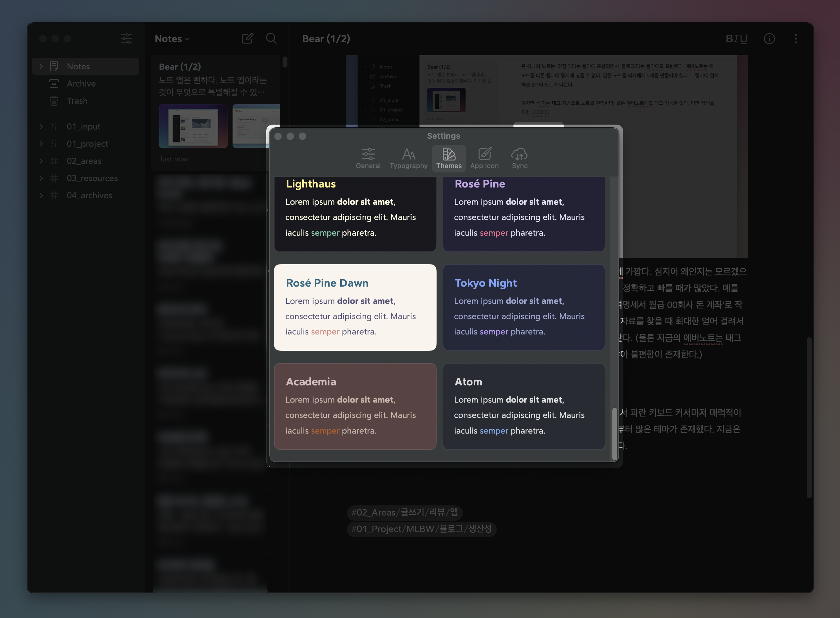Click the note editor vertical scrollbar

(809, 418)
